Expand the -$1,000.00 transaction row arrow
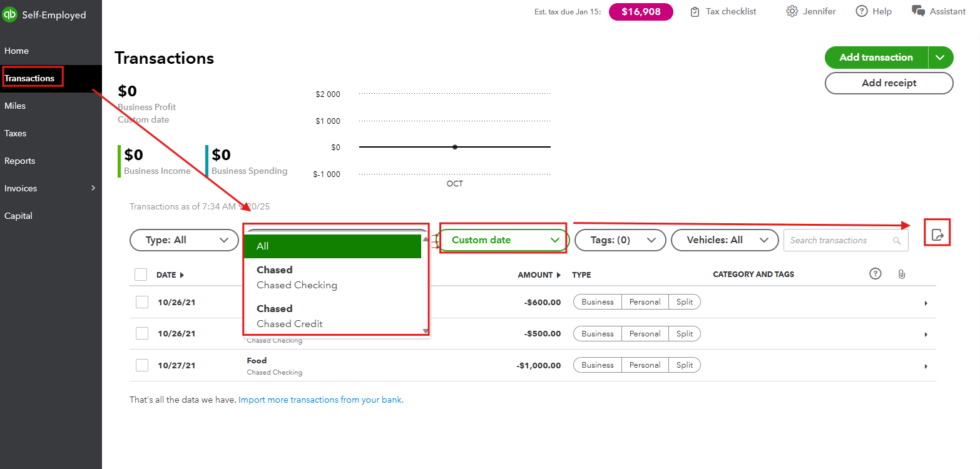The image size is (980, 469). (926, 366)
